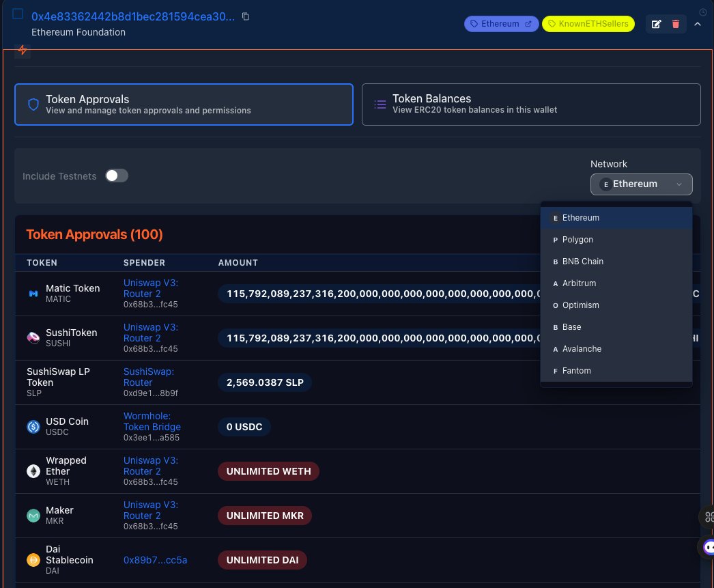Click the 2,569.0387 SLP amount
The height and width of the screenshot is (588, 714).
tap(265, 382)
